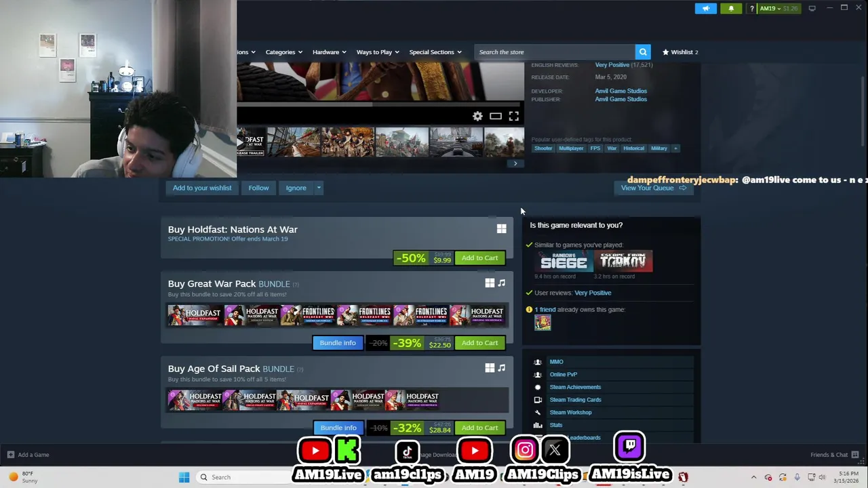868x488 pixels.
Task: Select the Military tag
Action: 659,148
